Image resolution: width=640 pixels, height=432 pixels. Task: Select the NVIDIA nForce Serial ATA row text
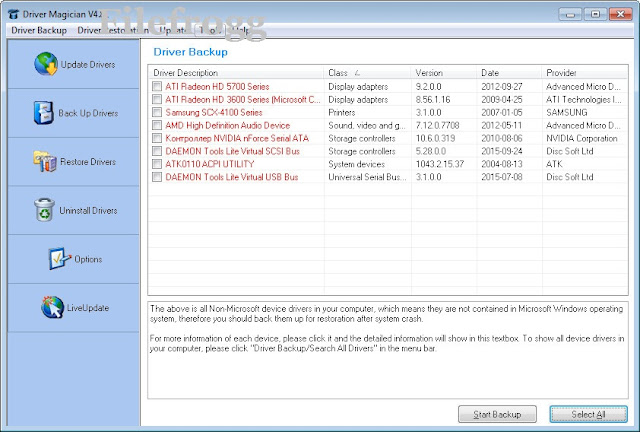[x=237, y=138]
